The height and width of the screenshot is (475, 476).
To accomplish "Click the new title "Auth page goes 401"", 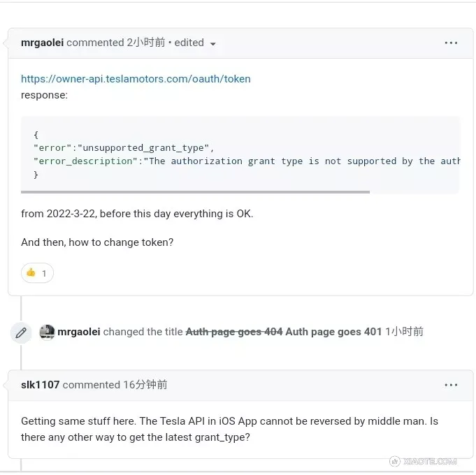I will 333,332.
